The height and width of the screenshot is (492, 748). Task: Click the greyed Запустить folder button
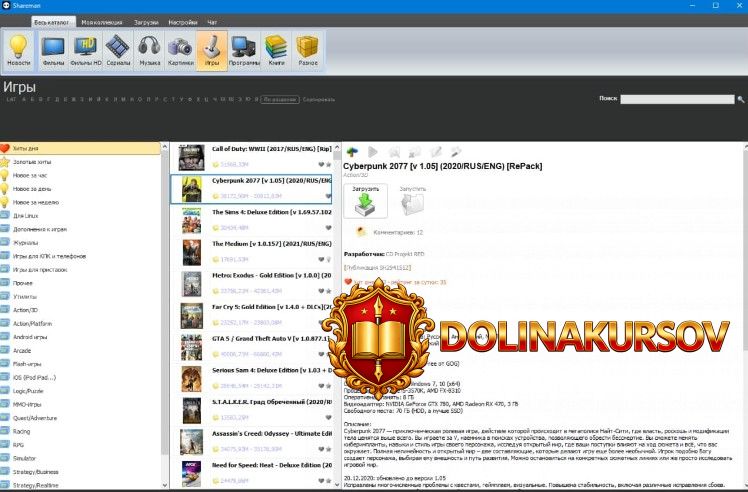[x=413, y=201]
